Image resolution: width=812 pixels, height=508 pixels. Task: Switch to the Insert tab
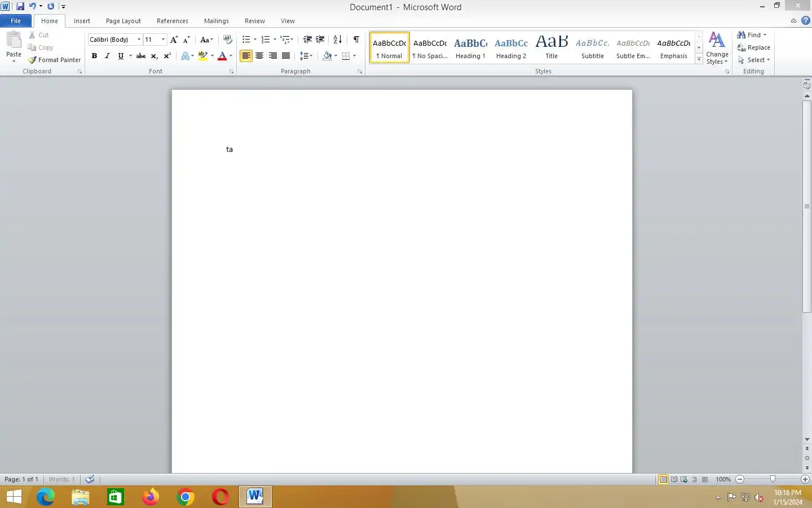point(82,21)
